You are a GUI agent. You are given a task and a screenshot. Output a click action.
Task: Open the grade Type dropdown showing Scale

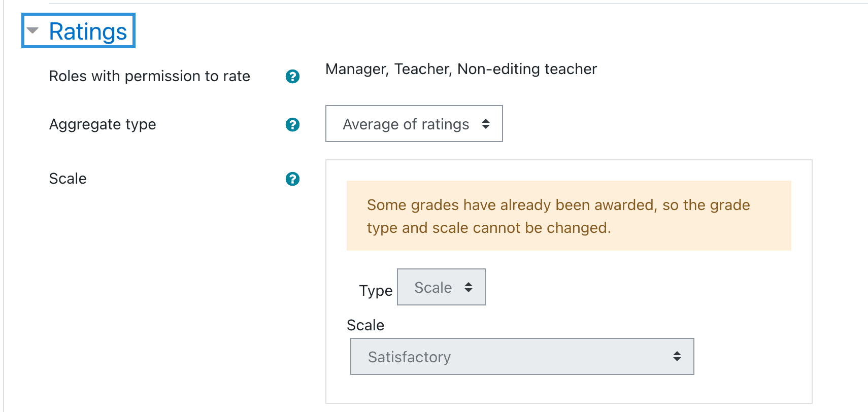click(441, 287)
